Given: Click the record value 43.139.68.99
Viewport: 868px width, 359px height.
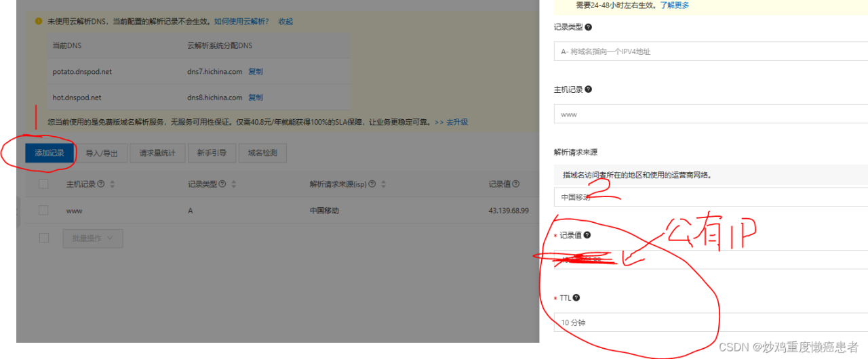Looking at the screenshot, I should [x=509, y=211].
